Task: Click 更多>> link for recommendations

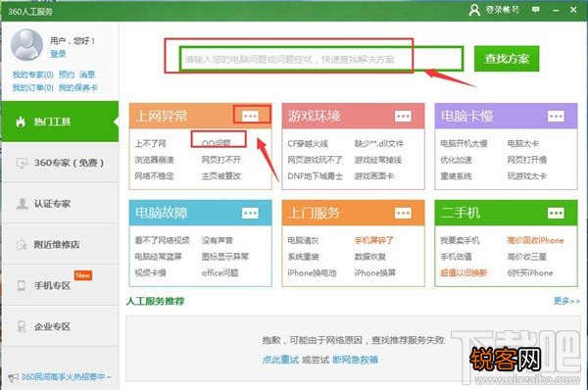Action: [x=566, y=301]
